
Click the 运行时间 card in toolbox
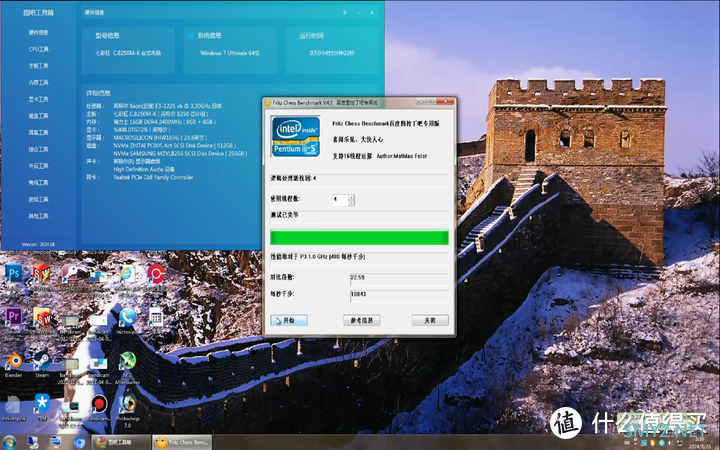[332, 50]
